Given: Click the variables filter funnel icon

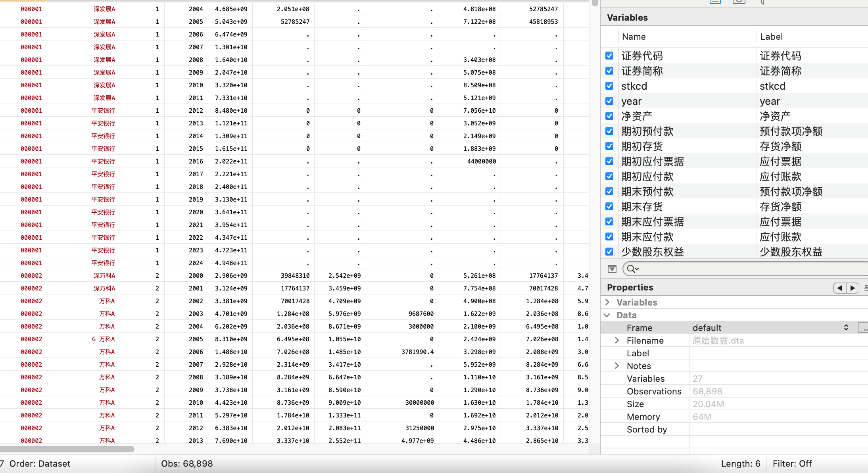Looking at the screenshot, I should tap(612, 269).
